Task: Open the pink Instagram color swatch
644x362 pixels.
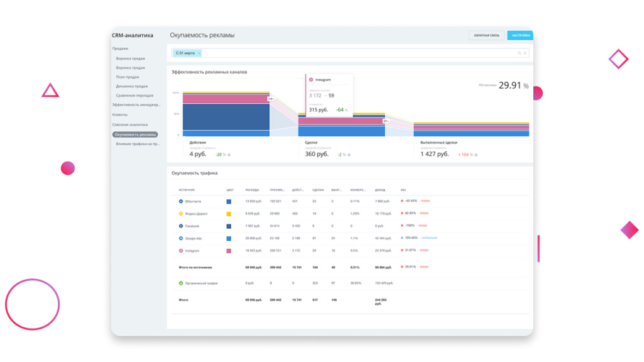Action: [229, 251]
